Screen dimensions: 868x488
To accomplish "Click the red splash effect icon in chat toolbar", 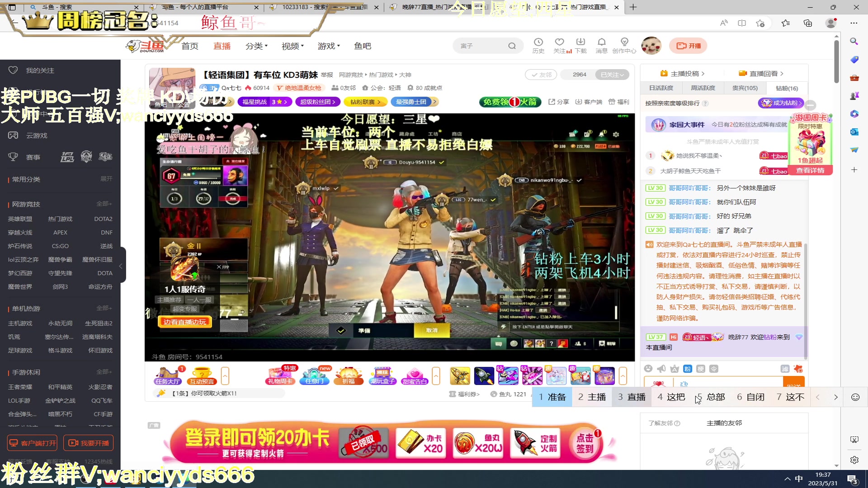I will pos(798,369).
